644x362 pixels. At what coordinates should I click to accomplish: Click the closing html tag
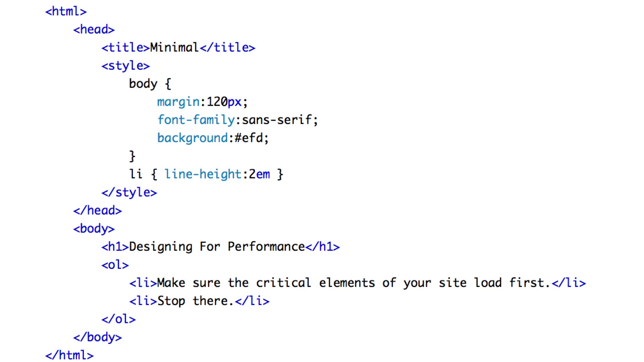coord(69,355)
